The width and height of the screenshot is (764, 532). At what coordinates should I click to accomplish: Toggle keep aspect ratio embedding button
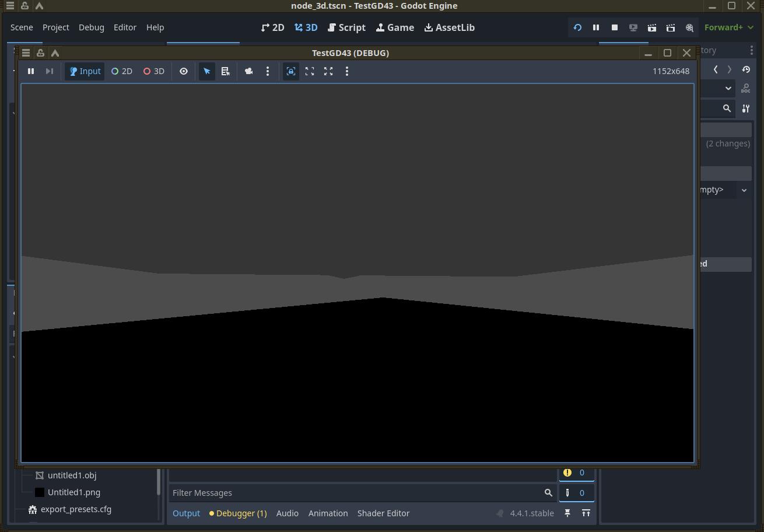291,71
